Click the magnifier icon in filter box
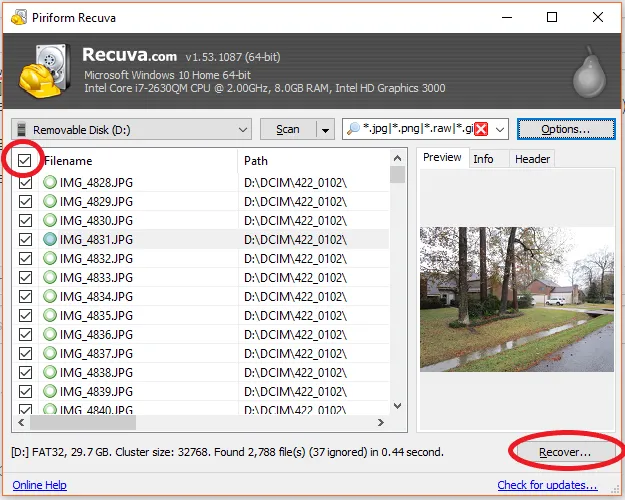 tap(353, 129)
